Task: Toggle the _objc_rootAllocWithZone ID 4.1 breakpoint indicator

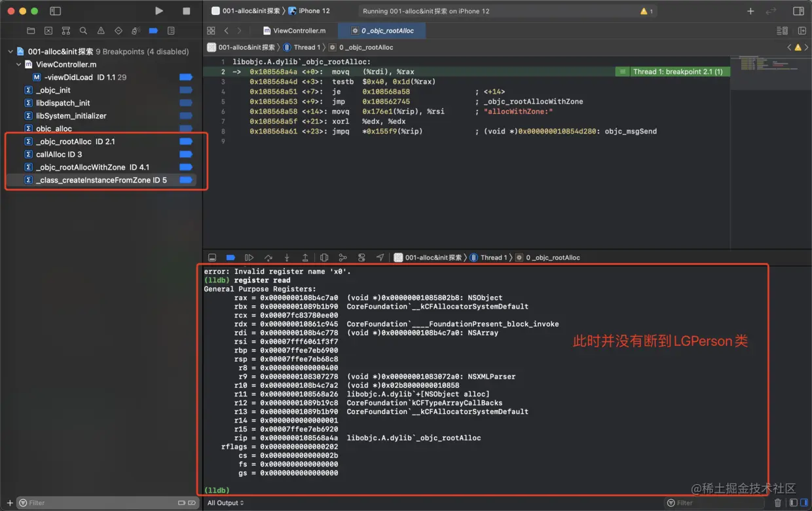Action: coord(186,167)
